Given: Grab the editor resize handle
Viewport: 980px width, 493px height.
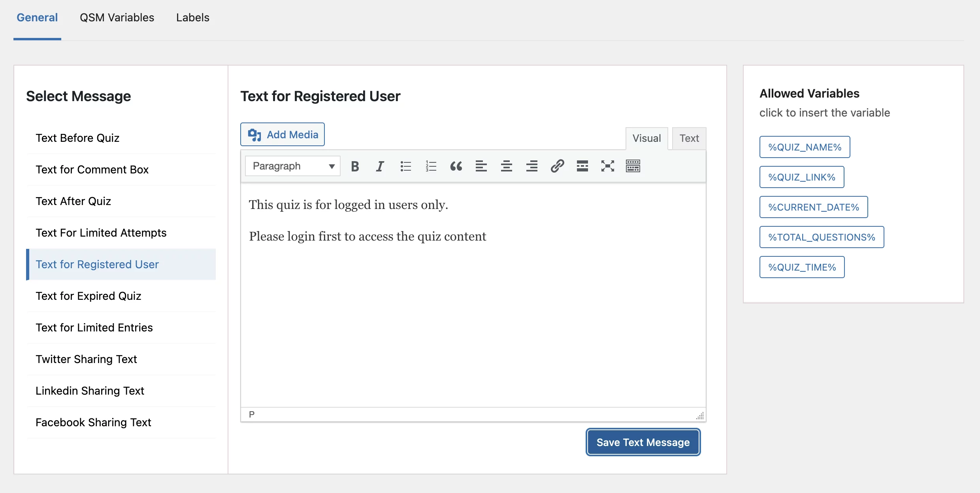Looking at the screenshot, I should point(700,416).
